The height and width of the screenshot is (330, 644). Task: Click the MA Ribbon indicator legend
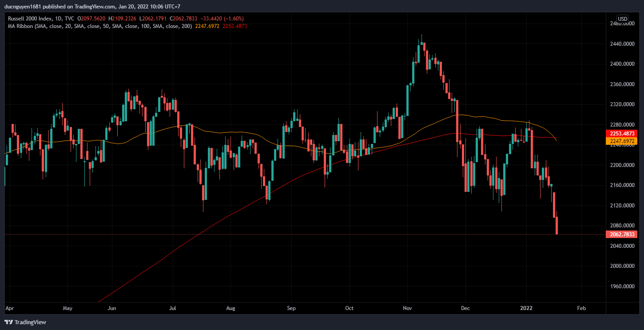tap(100, 26)
